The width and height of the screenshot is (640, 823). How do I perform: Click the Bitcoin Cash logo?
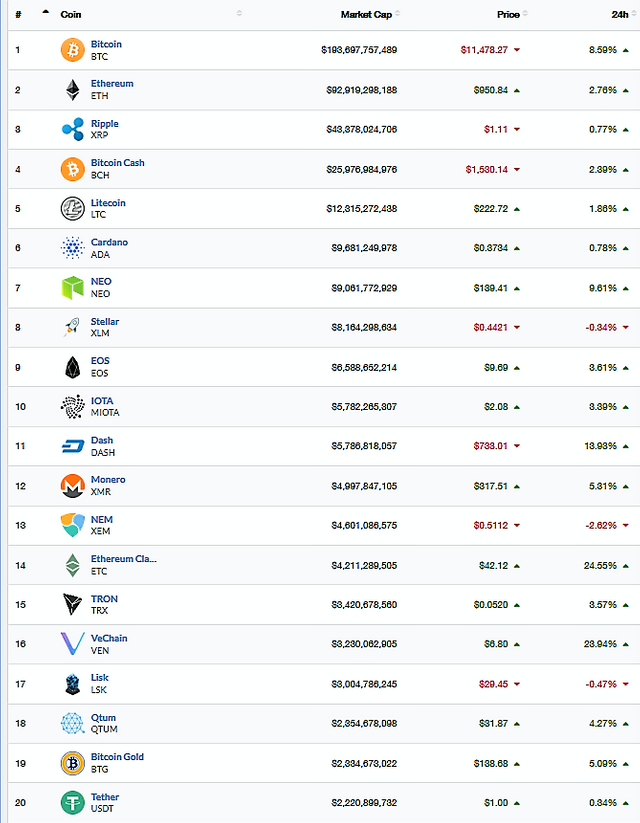(72, 169)
